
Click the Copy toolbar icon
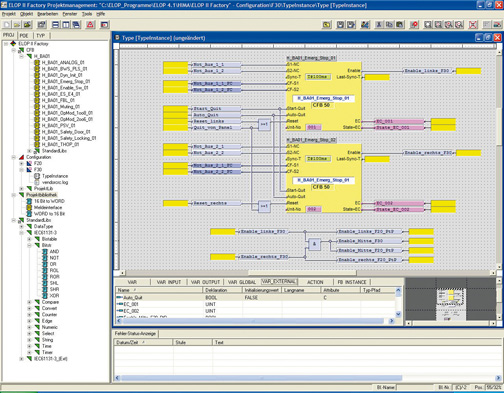coord(389,25)
